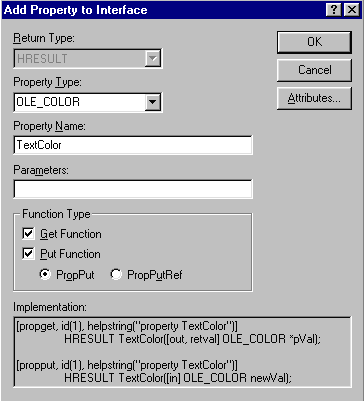This screenshot has height=401, width=364.
Task: Select the PropPut radio button
Action: point(45,275)
